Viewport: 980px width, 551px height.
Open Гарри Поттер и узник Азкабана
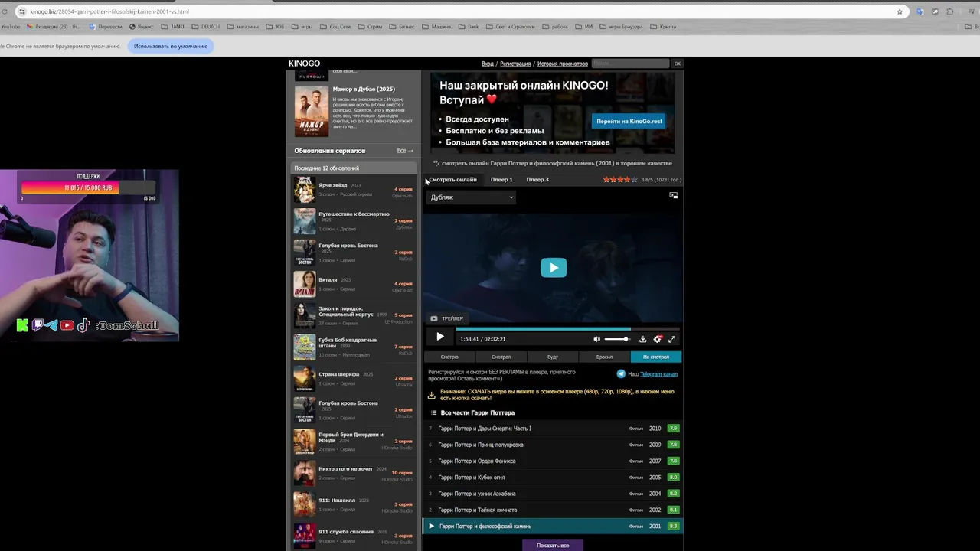(477, 494)
